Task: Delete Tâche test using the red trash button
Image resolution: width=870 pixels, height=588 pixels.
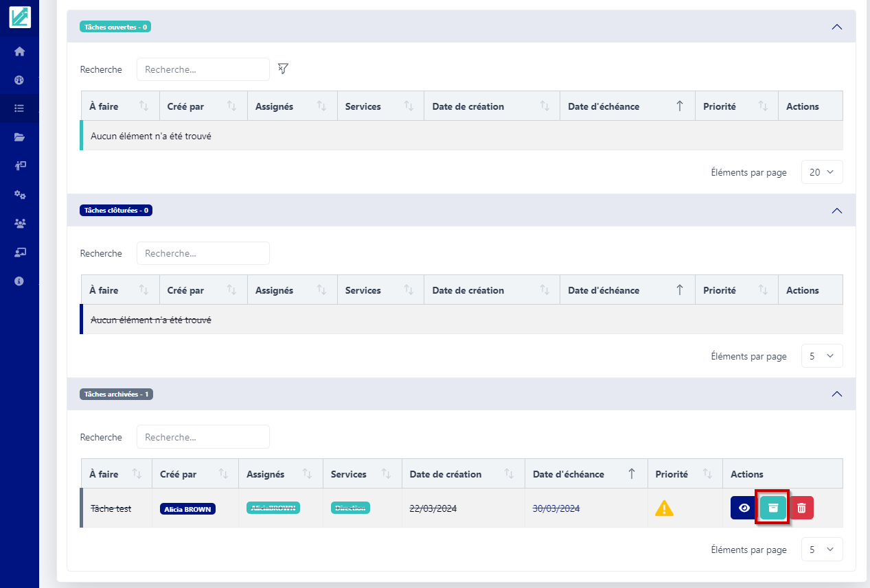Action: [x=801, y=508]
